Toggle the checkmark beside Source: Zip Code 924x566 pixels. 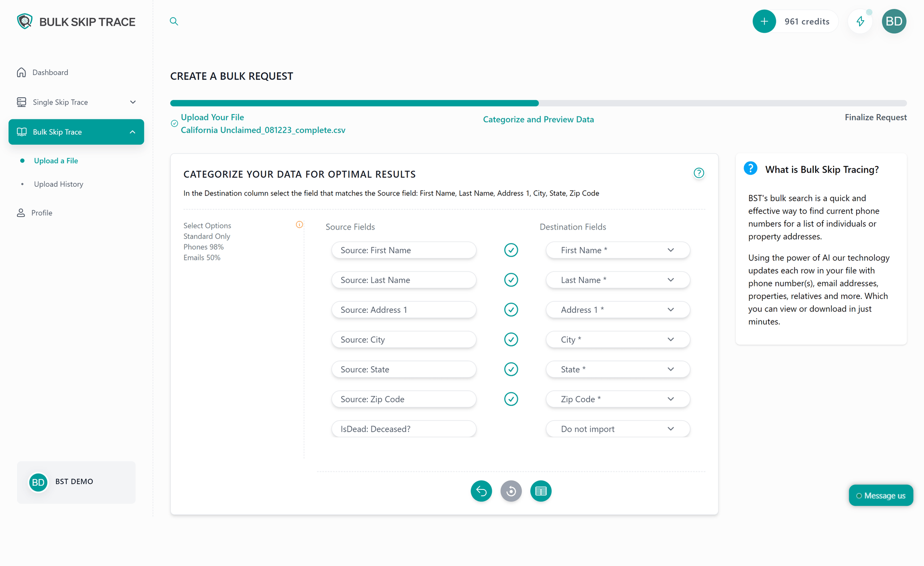click(x=511, y=399)
